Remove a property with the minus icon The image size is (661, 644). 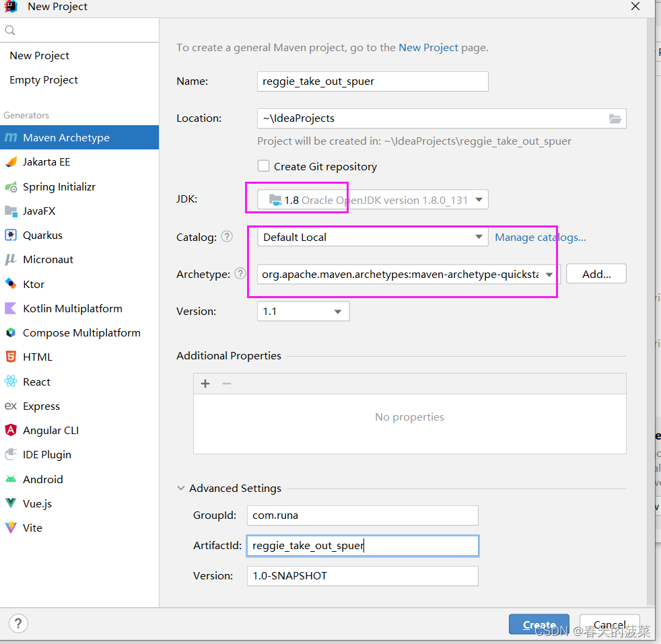click(227, 384)
